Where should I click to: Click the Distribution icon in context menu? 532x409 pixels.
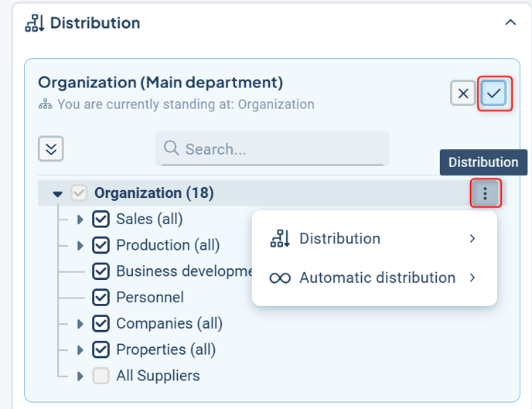pos(280,239)
